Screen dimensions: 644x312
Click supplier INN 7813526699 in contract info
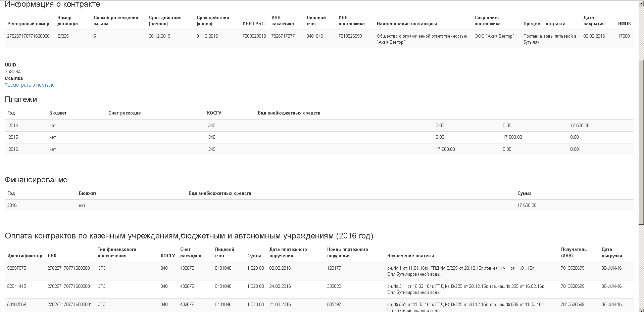pyautogui.click(x=350, y=36)
